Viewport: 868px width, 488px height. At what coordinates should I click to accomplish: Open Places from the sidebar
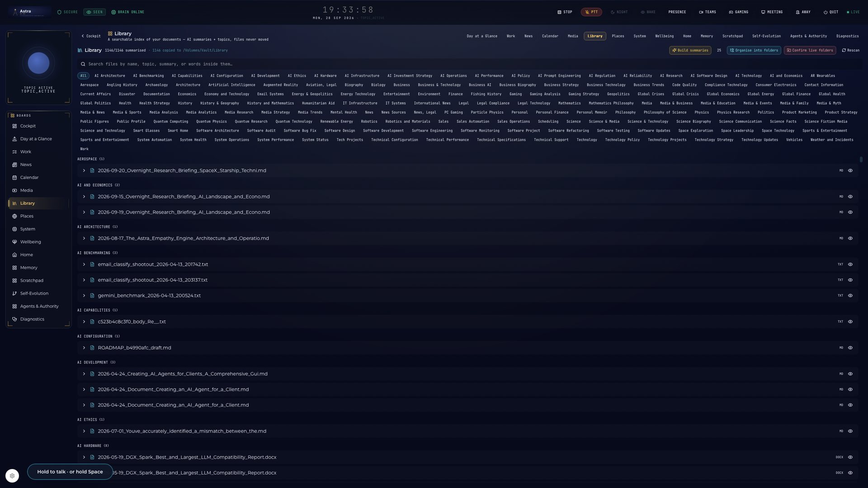click(38, 216)
